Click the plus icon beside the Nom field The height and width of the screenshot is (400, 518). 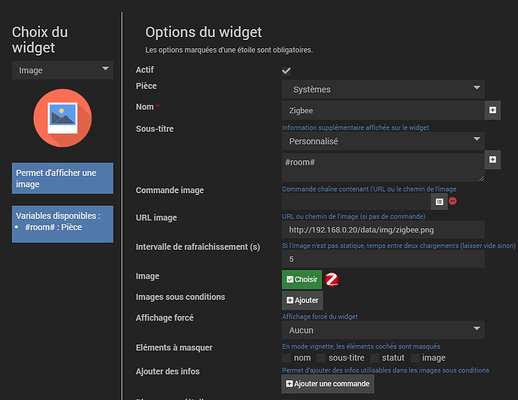coord(493,110)
